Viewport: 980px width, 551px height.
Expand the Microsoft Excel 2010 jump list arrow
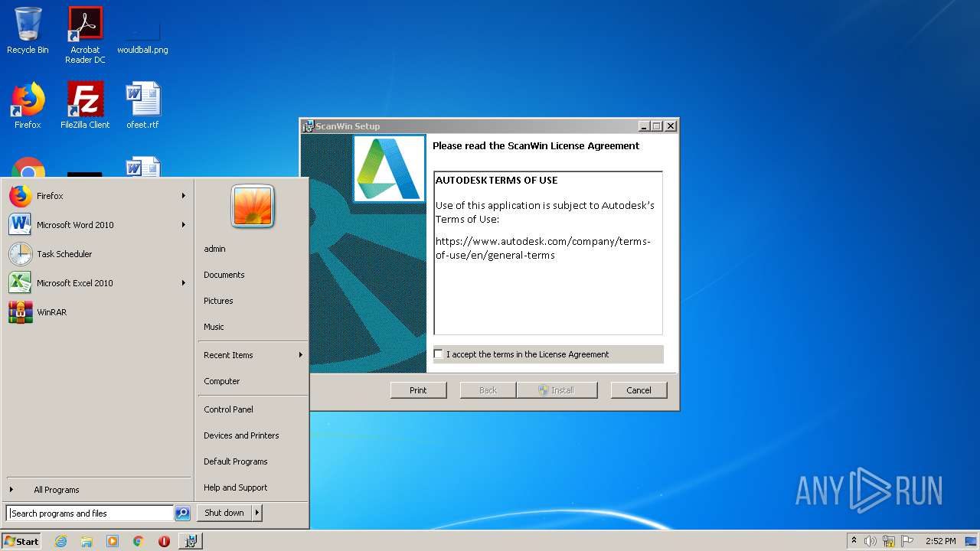tap(184, 283)
